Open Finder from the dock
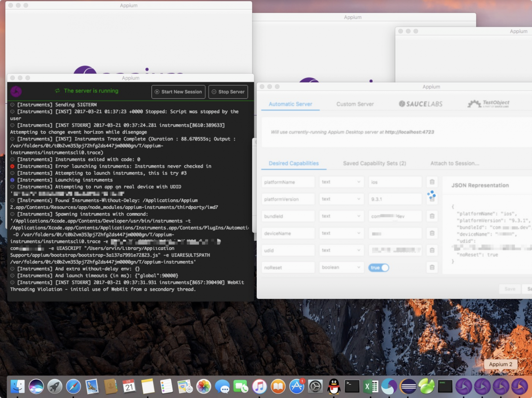 click(x=17, y=386)
